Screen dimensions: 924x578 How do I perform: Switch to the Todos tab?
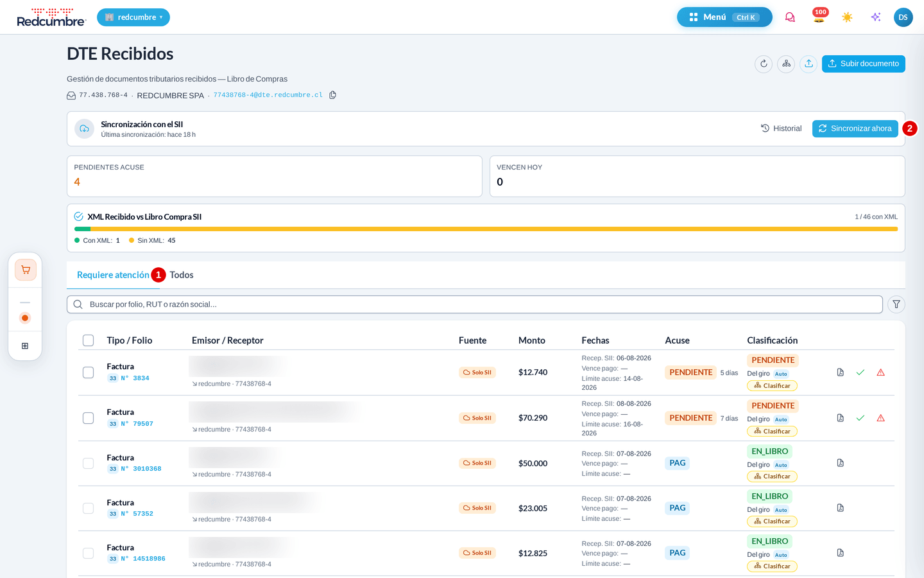(182, 275)
